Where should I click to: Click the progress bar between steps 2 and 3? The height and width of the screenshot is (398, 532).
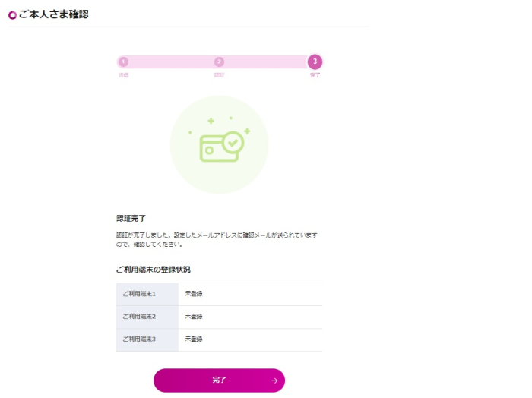(266, 62)
